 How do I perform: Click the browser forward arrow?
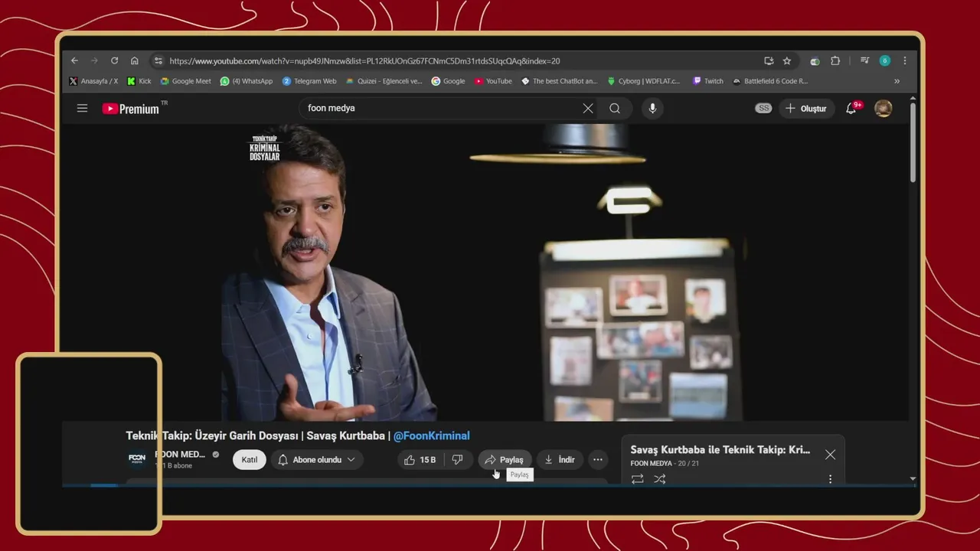94,60
